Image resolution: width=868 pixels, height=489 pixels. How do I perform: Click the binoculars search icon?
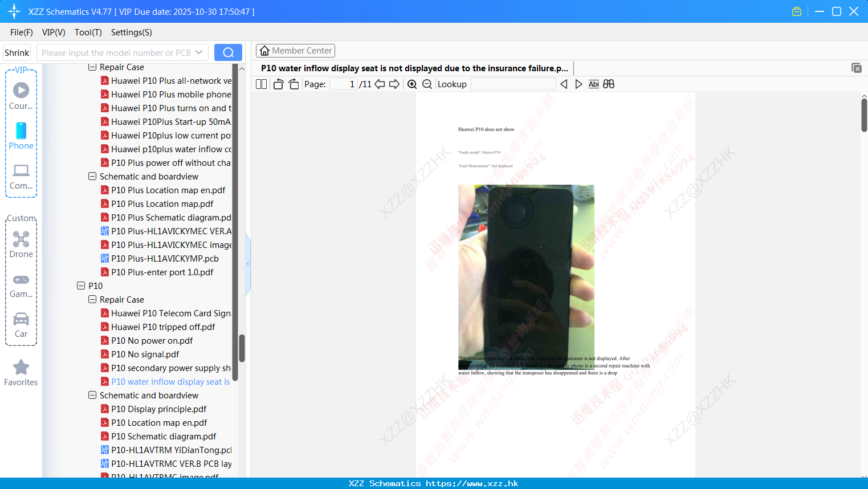click(x=609, y=84)
